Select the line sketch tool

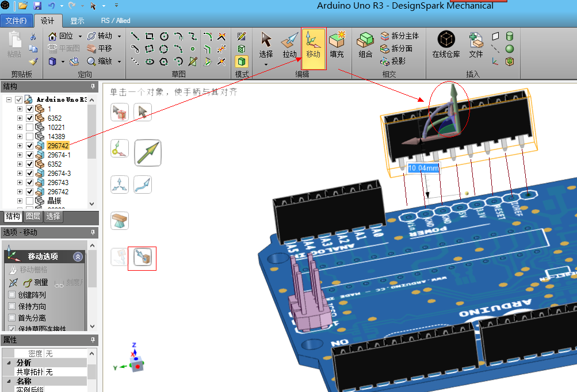click(x=135, y=36)
